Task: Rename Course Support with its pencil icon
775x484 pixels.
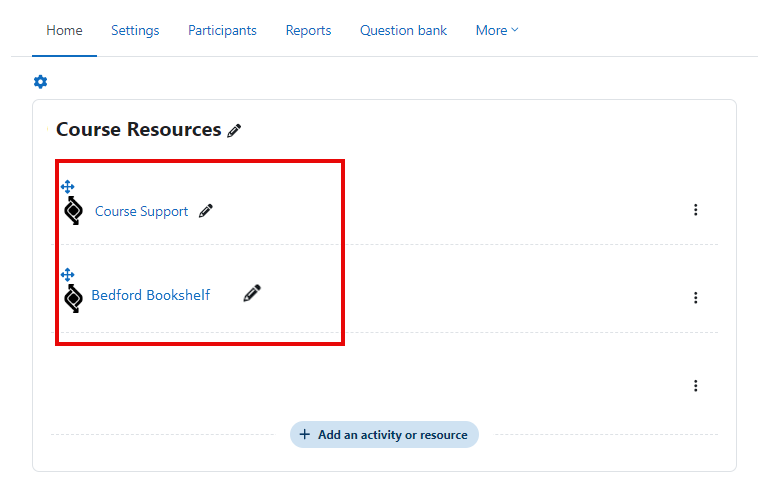Action: (x=206, y=211)
